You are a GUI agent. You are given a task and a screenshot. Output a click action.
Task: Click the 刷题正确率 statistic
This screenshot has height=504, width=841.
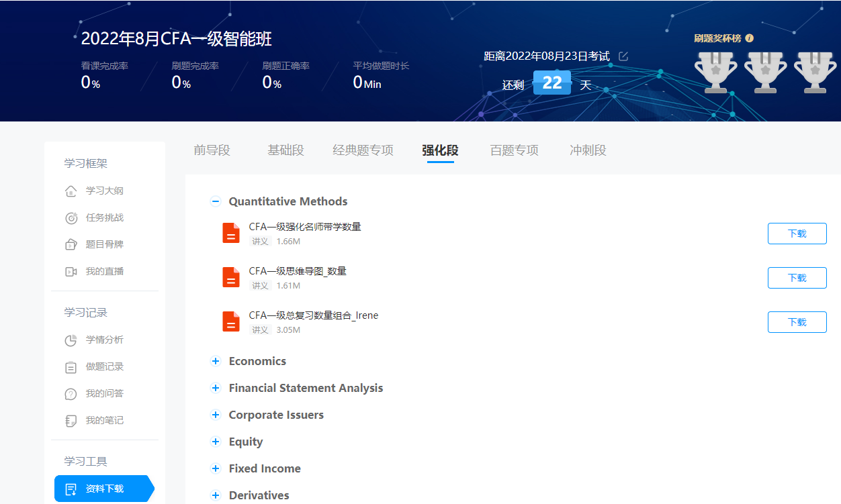point(285,75)
